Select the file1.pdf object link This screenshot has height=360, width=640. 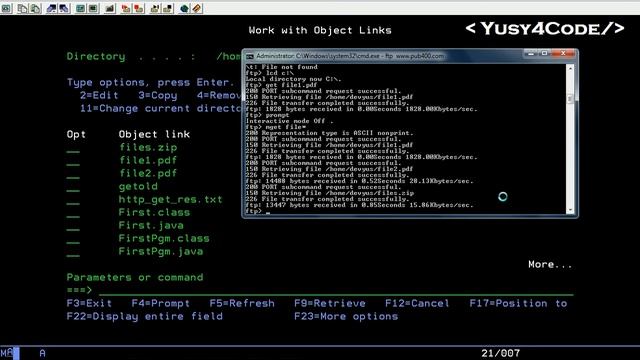(x=148, y=160)
